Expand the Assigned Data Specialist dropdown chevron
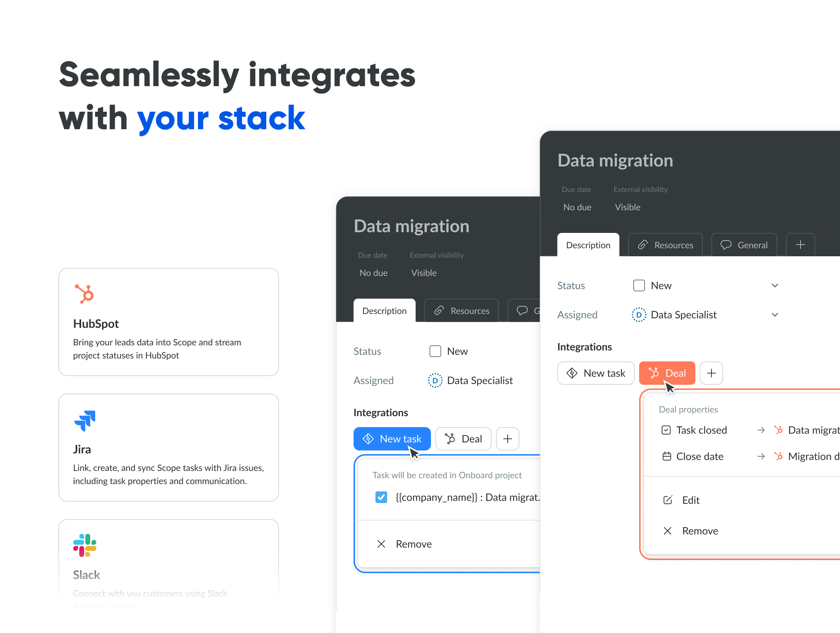840x633 pixels. [775, 315]
